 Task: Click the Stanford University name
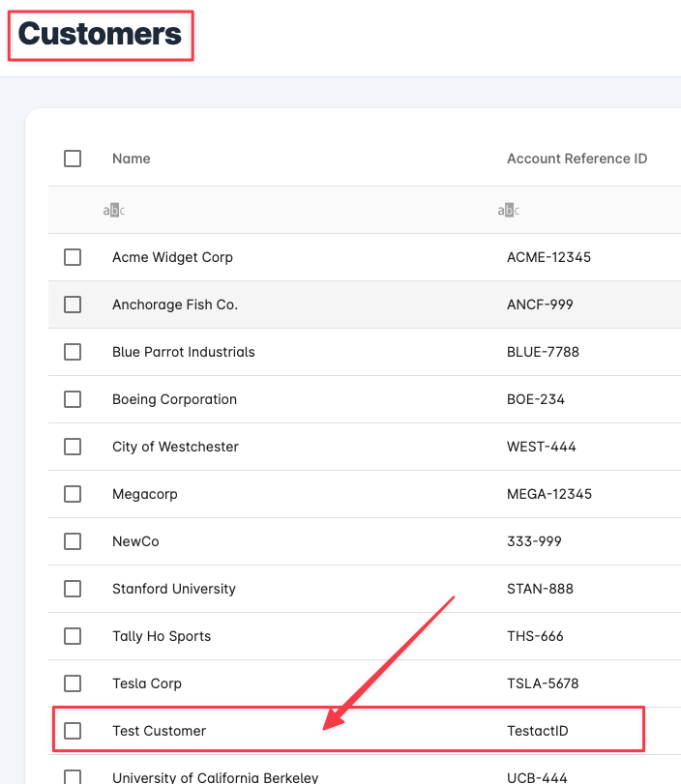click(173, 589)
